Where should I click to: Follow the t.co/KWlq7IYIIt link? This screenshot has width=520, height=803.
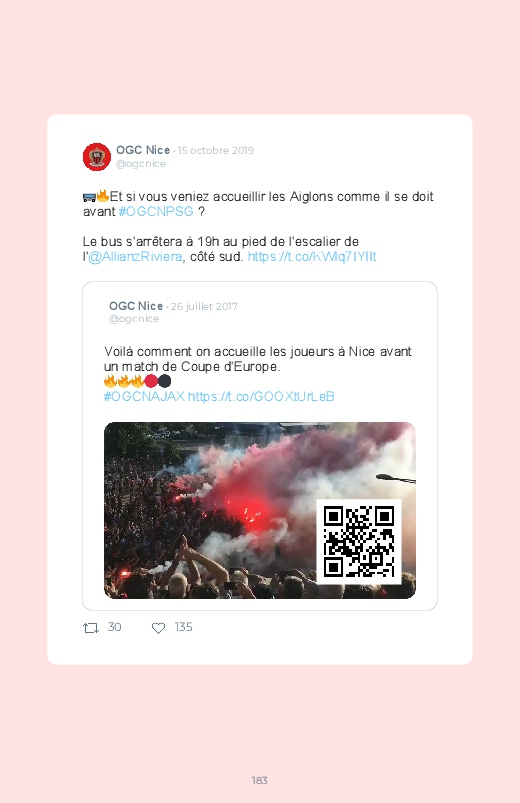[x=312, y=257]
